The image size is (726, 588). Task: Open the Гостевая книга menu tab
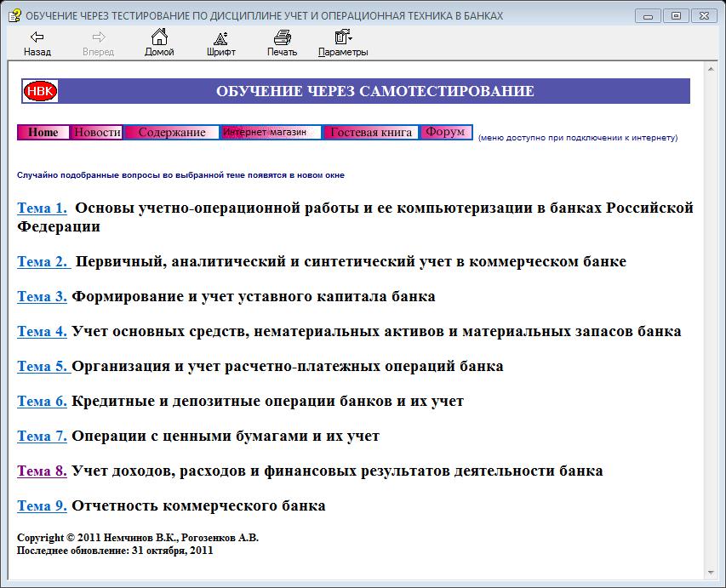click(x=371, y=133)
